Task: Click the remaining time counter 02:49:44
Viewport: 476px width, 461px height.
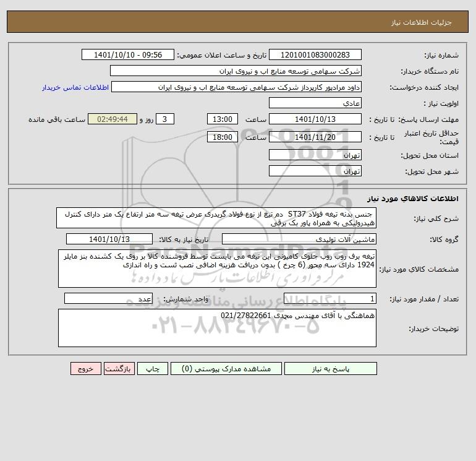Action: point(113,119)
